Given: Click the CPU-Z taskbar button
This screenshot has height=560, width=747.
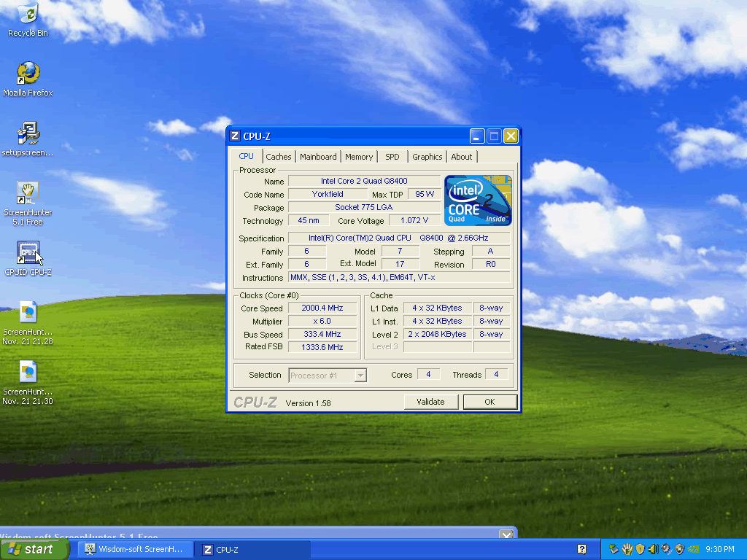Looking at the screenshot, I should [253, 549].
